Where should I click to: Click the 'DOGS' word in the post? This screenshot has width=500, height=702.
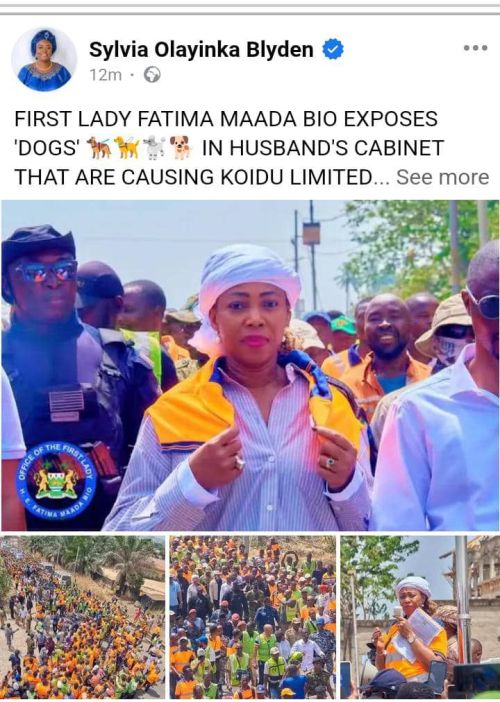click(47, 148)
